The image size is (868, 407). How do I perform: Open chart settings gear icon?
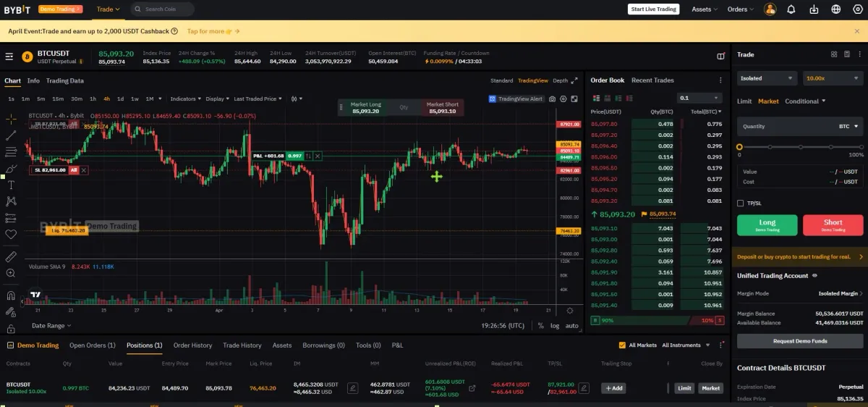tap(563, 98)
